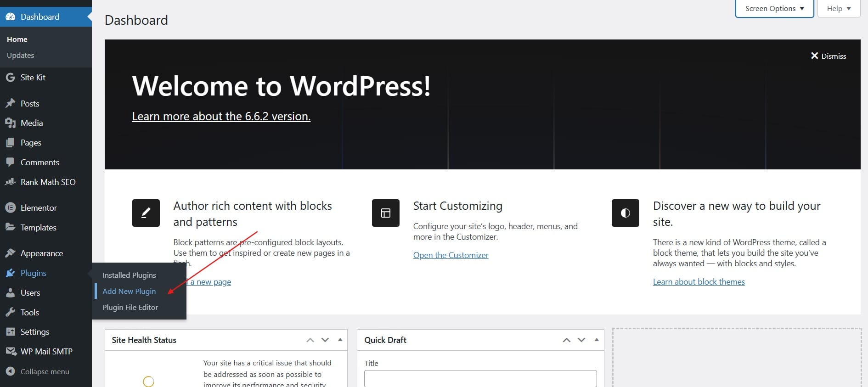Move Site Health Status panel down

click(325, 340)
